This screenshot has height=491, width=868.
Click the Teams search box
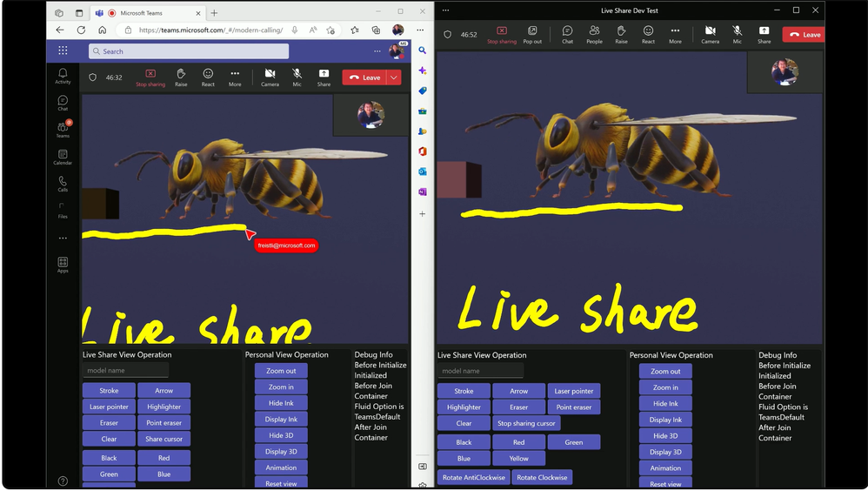188,51
